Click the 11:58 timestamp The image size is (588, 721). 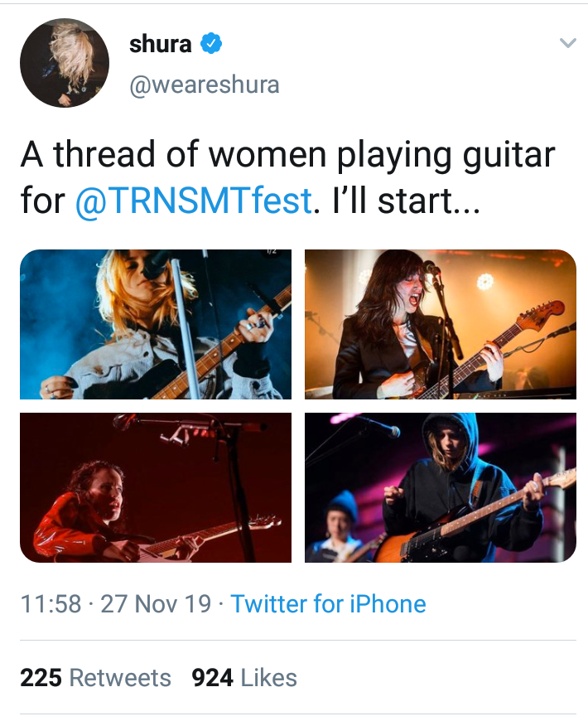51,603
